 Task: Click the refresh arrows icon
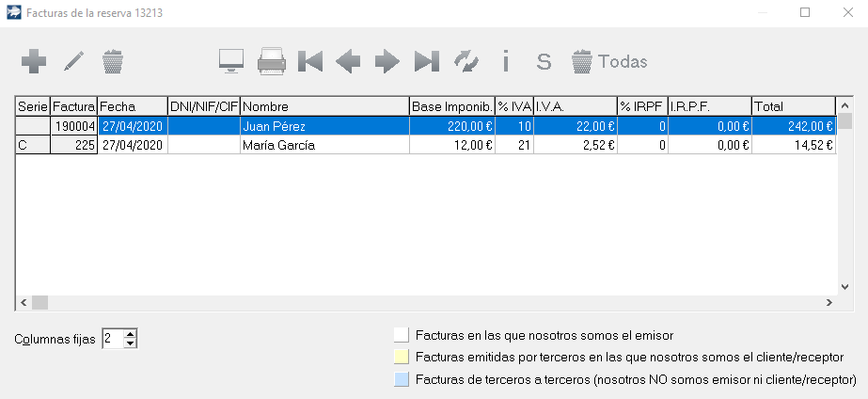(466, 62)
